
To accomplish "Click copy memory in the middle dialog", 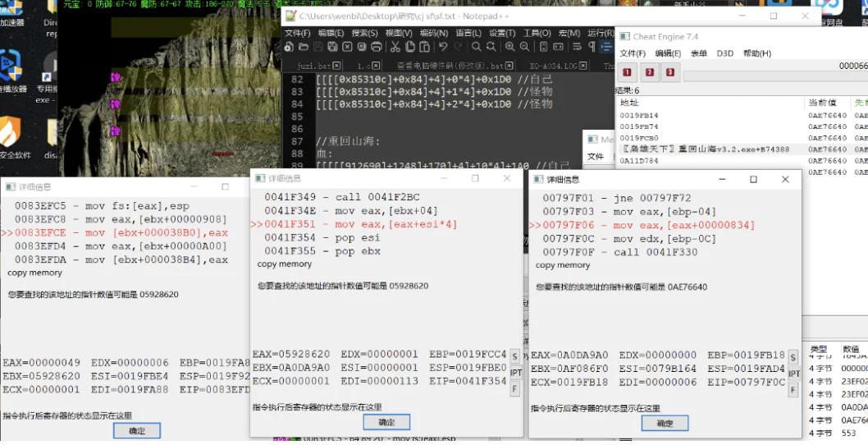I will pos(284,264).
